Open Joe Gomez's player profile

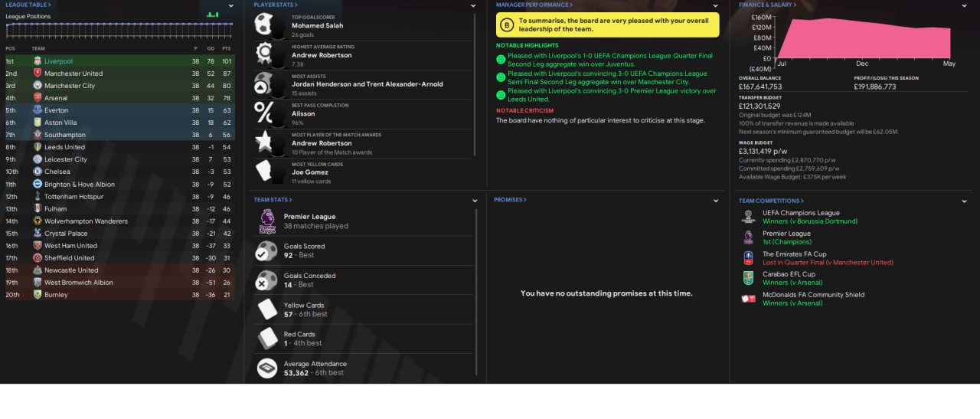(x=310, y=172)
